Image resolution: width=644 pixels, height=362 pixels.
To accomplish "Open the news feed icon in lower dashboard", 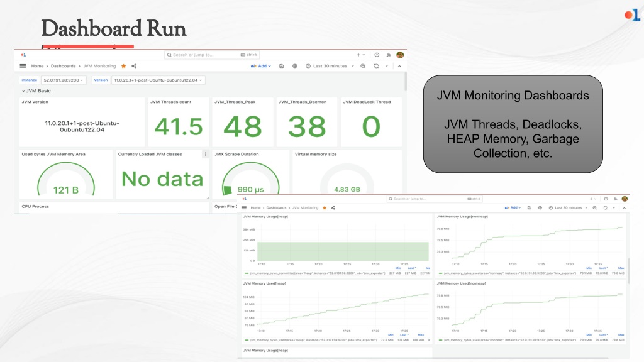I will [615, 199].
